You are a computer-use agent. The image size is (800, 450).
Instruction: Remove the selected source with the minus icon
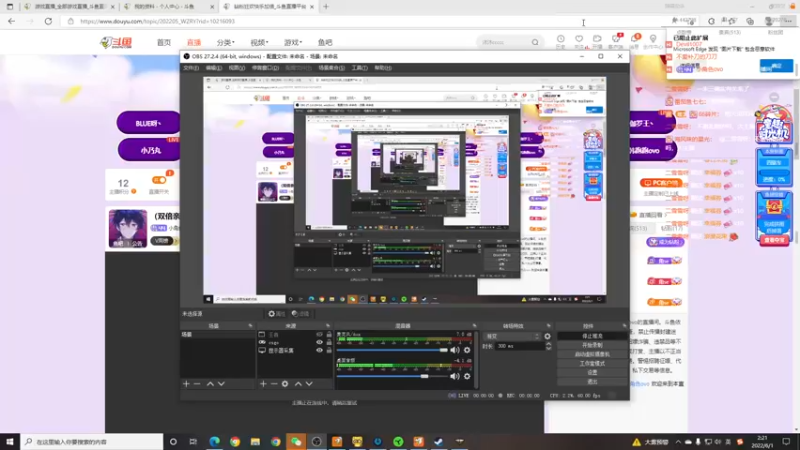coord(274,384)
